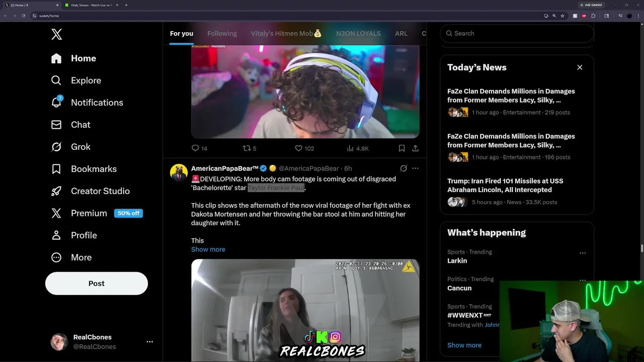Close the Today's News panel

tap(580, 67)
